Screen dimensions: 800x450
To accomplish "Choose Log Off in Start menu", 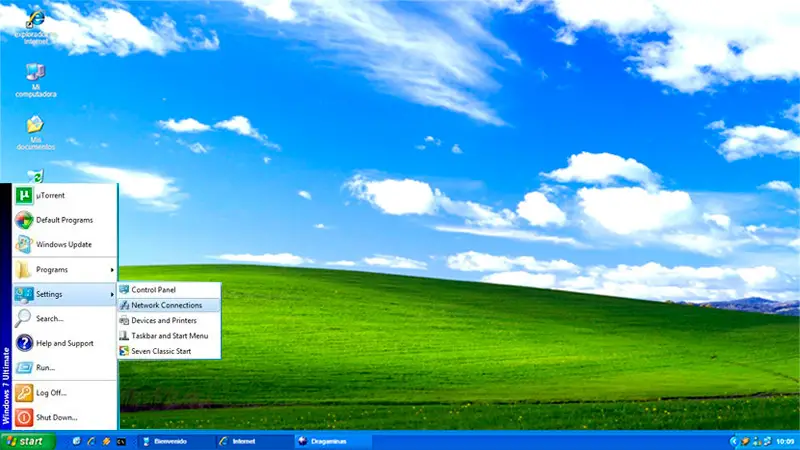I will (65, 393).
